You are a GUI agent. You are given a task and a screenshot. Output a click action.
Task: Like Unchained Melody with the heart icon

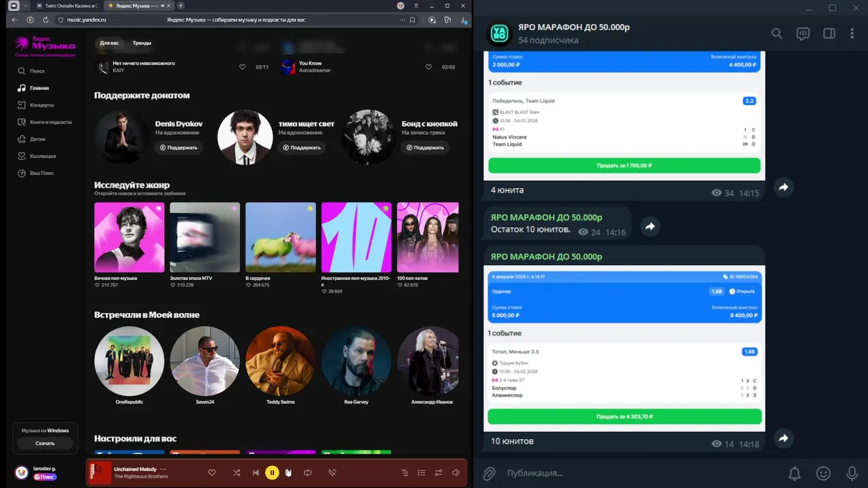pos(212,472)
